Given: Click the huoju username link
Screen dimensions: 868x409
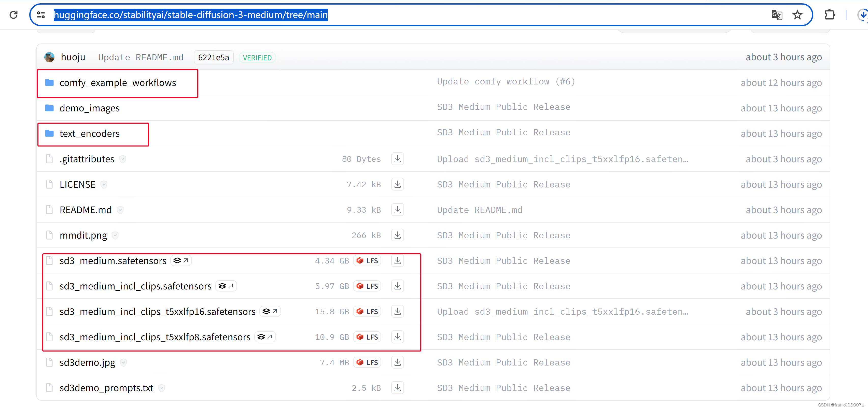Looking at the screenshot, I should (x=73, y=57).
